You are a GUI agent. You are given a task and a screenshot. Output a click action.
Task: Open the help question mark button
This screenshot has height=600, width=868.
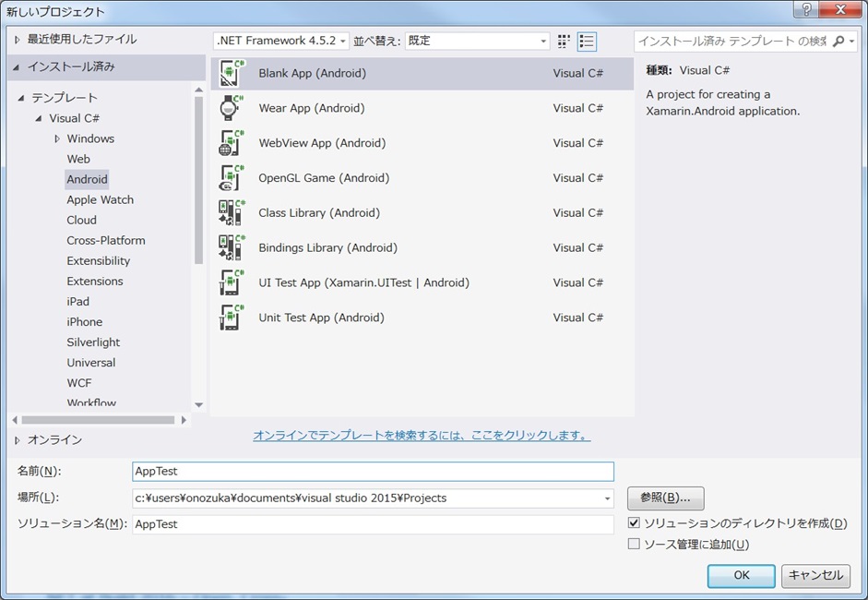(x=807, y=9)
